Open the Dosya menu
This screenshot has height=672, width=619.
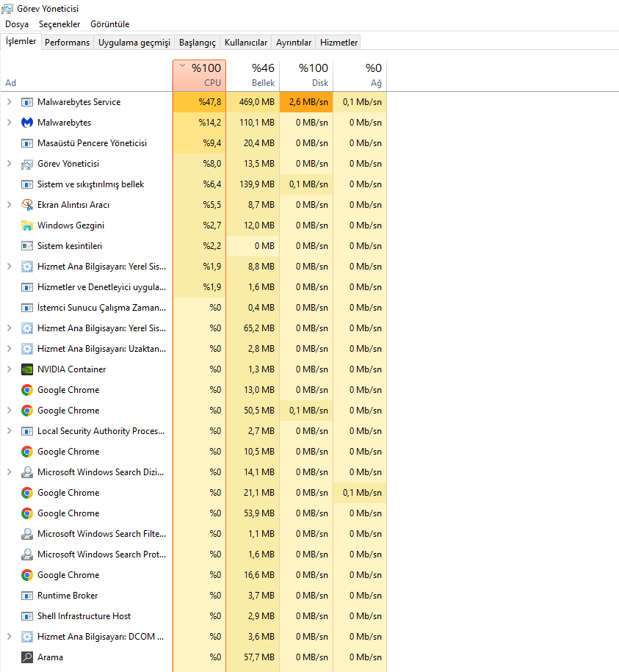point(17,24)
